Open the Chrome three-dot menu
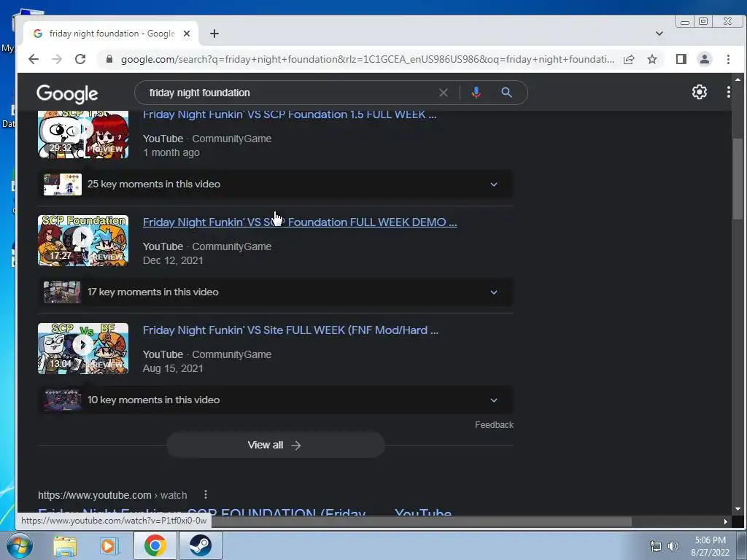This screenshot has width=747, height=560. (x=729, y=59)
